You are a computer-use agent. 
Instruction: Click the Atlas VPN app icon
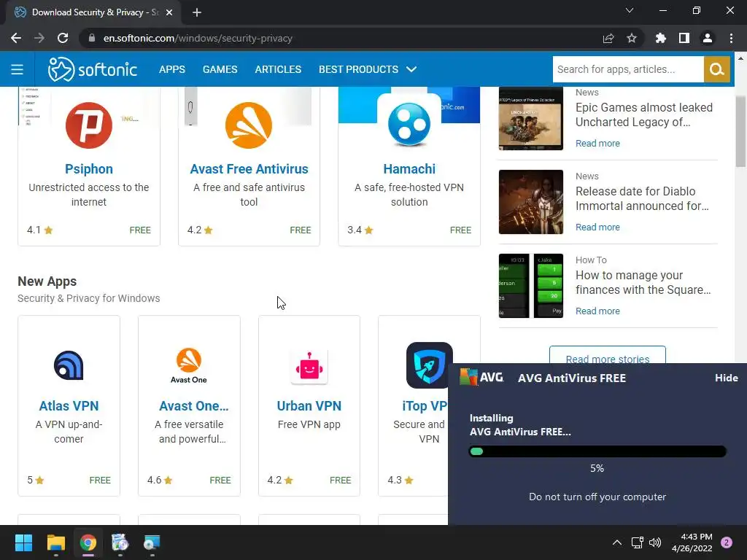(69, 365)
